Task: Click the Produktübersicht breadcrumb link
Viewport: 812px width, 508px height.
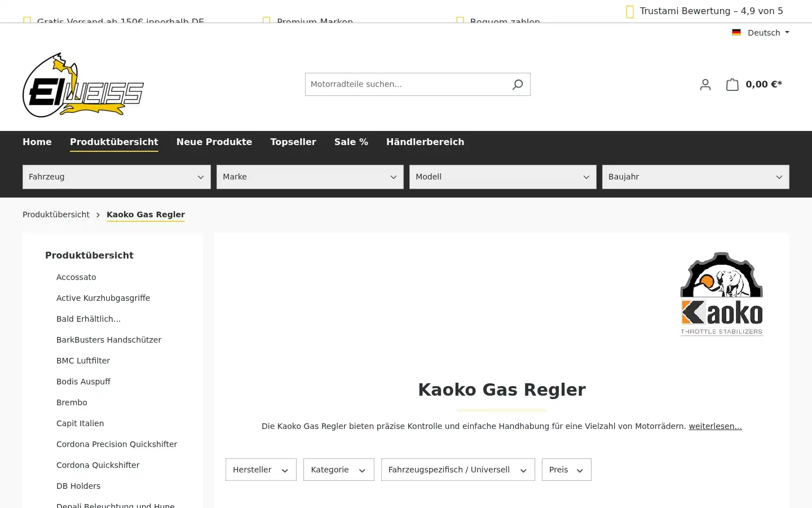Action: point(56,214)
